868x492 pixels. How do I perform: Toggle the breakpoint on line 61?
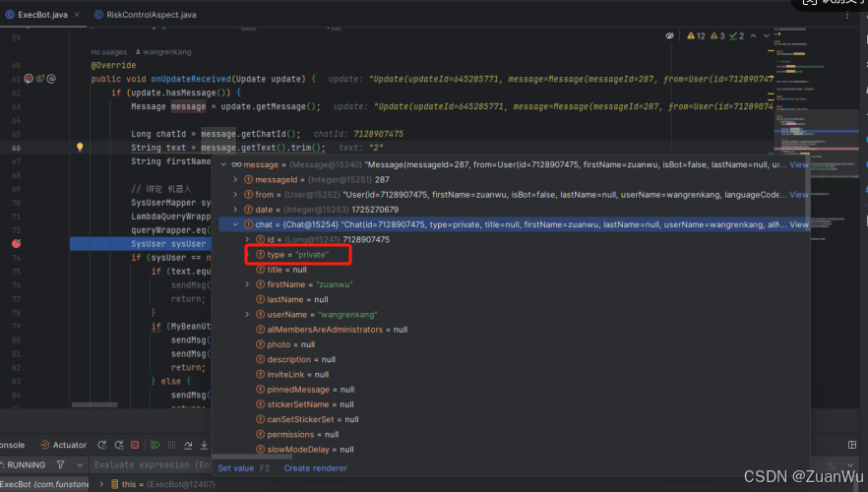click(29, 79)
